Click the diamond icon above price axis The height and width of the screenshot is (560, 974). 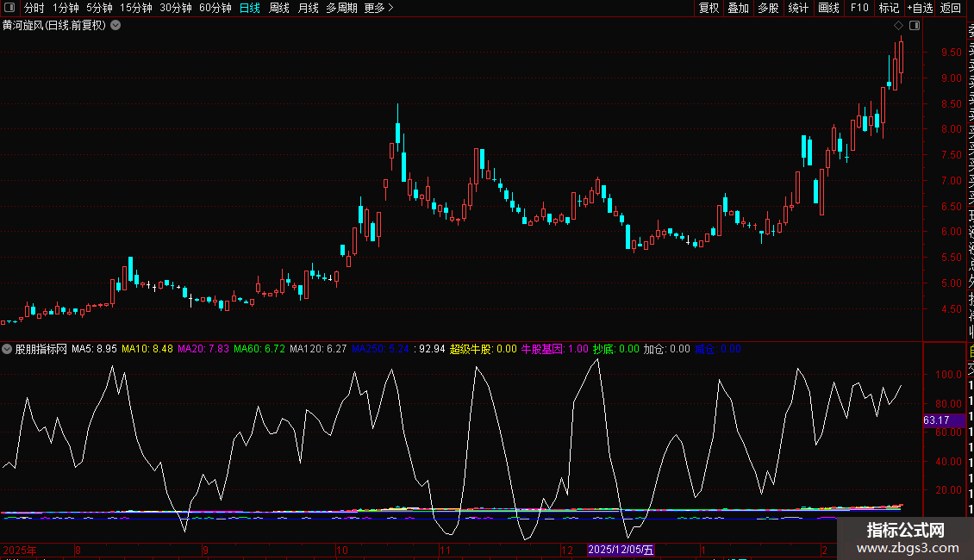(x=898, y=26)
